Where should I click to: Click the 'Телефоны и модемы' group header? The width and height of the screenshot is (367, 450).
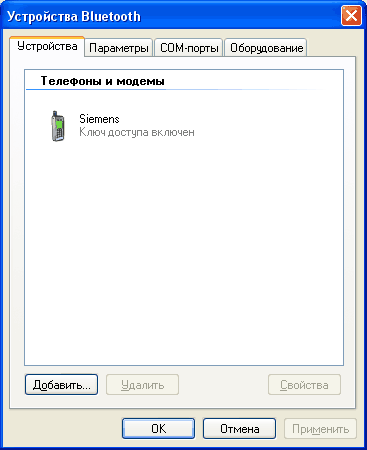point(102,81)
